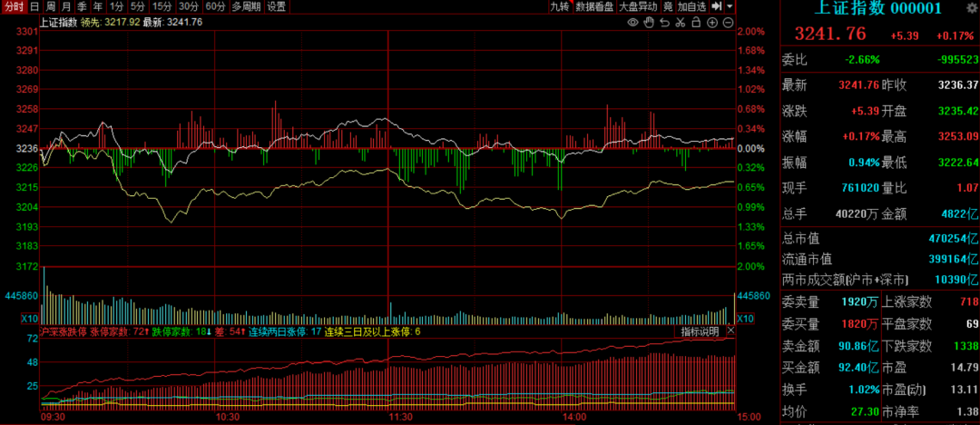980x425 pixels.
Task: Toggle the chart lock icon
Action: tap(696, 23)
